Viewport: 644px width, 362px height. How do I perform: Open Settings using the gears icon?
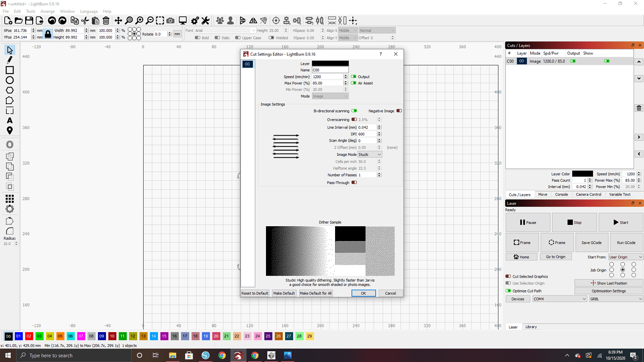tap(195, 21)
